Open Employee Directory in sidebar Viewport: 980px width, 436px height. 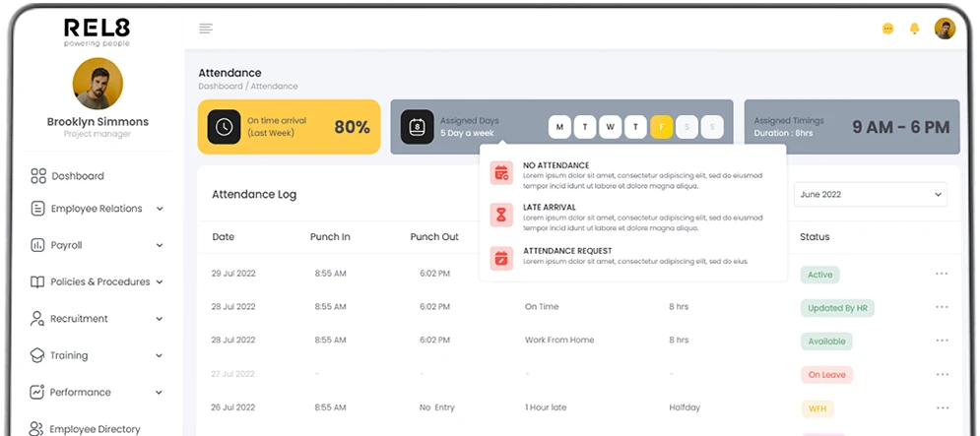pyautogui.click(x=95, y=429)
